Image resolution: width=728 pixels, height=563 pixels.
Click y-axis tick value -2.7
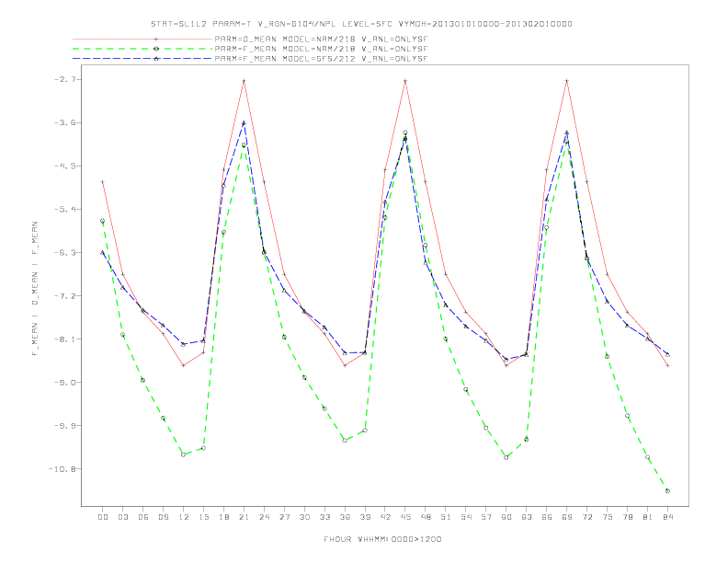(64, 79)
